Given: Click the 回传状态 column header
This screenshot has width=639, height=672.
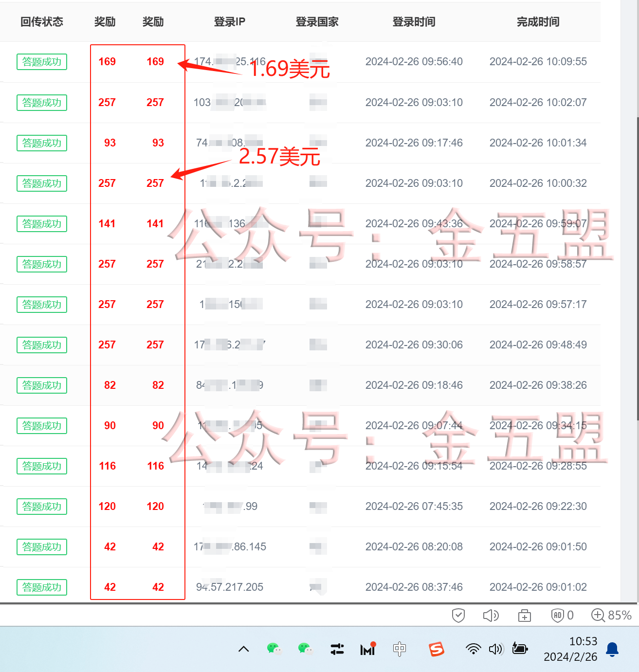Looking at the screenshot, I should click(42, 22).
